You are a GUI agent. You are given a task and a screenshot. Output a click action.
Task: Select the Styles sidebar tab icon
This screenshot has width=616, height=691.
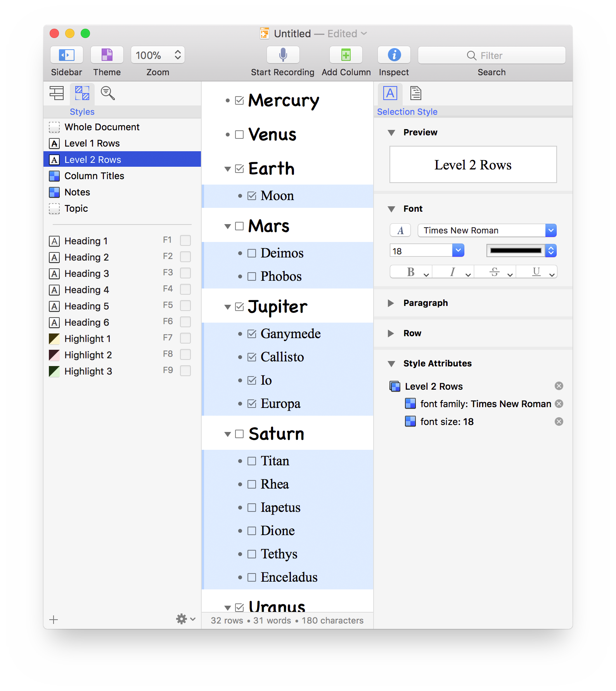coord(82,93)
